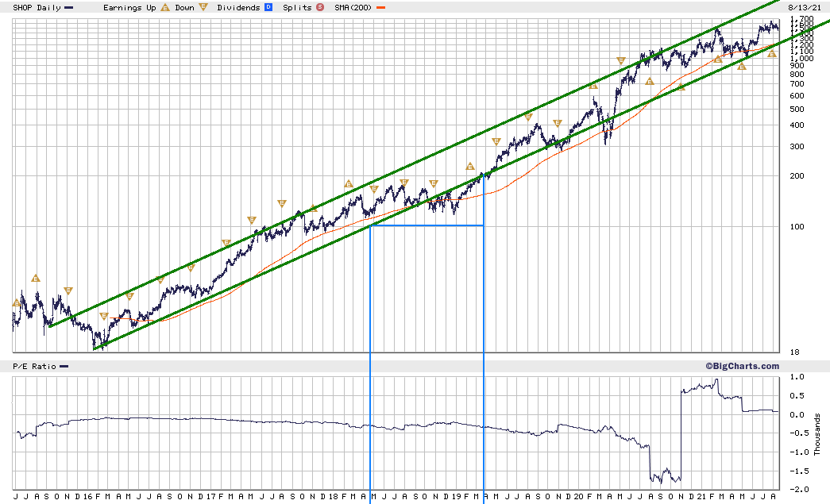Click the 17 year label on the time axis

coord(210,496)
